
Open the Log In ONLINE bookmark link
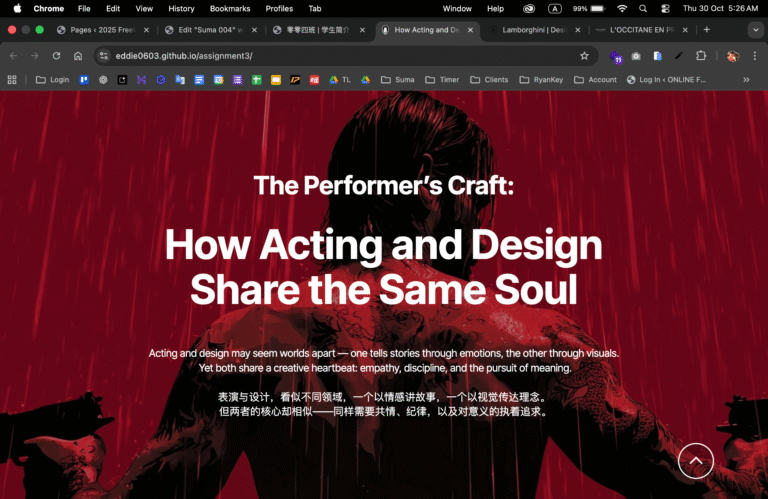(x=665, y=79)
